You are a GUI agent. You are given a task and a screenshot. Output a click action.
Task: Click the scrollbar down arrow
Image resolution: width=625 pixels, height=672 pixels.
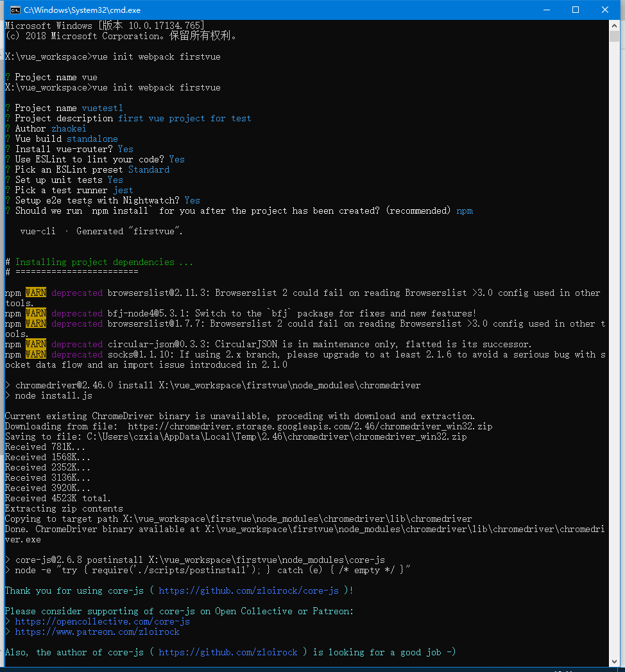tap(614, 661)
